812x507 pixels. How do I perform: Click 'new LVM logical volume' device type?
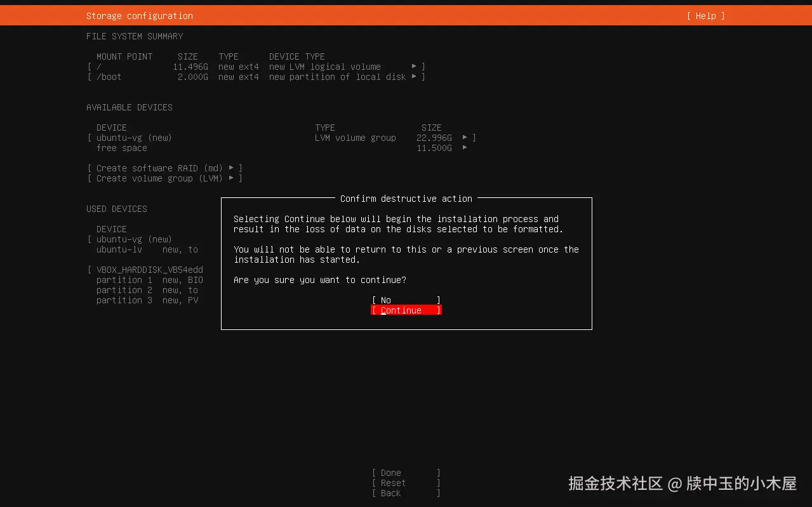point(325,67)
